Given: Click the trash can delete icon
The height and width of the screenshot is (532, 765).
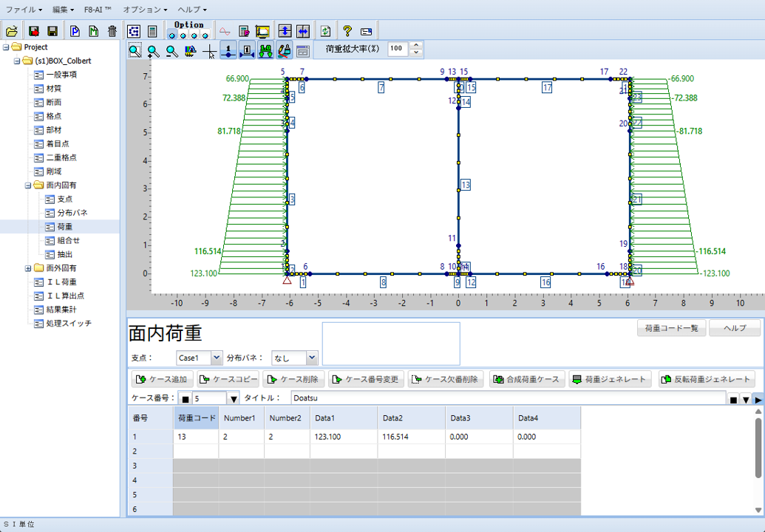Looking at the screenshot, I should click(112, 31).
